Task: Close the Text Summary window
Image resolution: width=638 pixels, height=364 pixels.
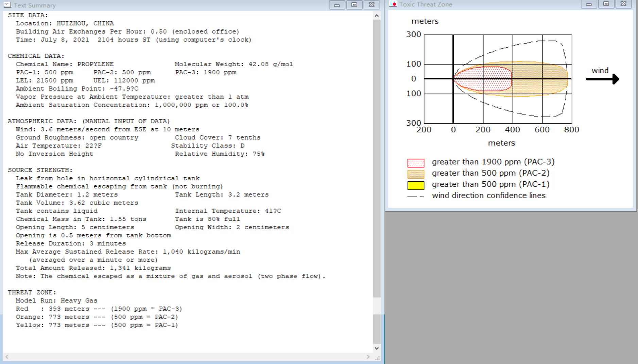Action: coord(372,5)
